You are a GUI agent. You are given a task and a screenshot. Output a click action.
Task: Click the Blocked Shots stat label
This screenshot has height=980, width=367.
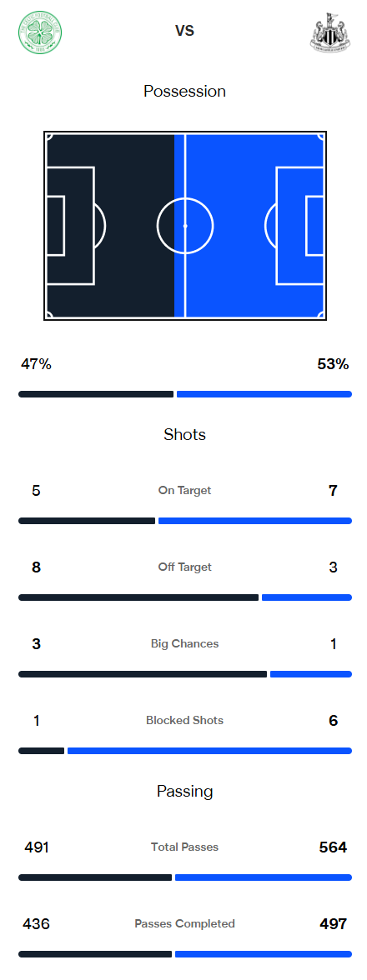tap(184, 720)
